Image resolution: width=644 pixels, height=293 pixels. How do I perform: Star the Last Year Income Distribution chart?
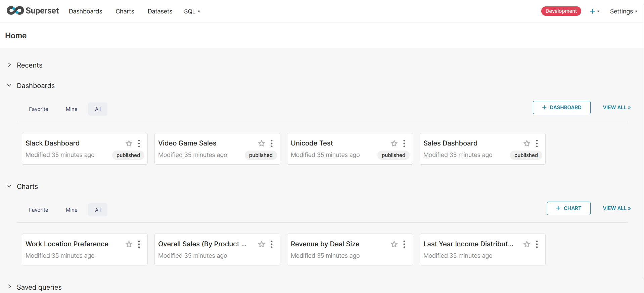[527, 244]
